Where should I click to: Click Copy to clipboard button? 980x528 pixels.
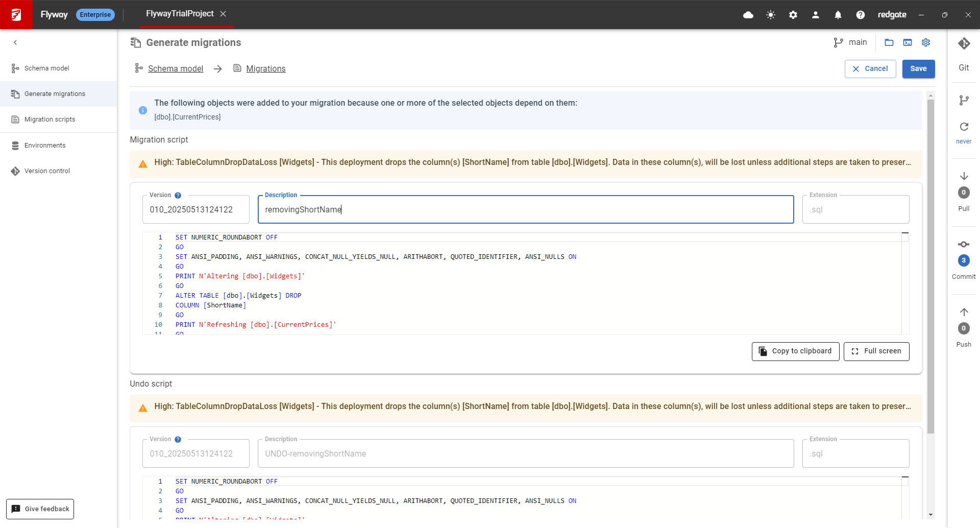point(795,351)
